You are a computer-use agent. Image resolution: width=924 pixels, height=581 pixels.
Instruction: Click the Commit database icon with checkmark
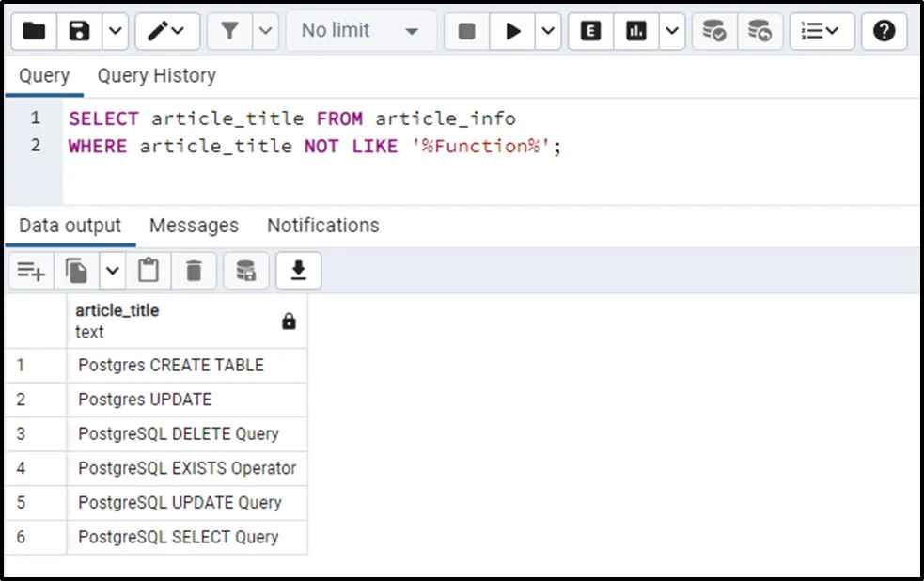click(714, 31)
